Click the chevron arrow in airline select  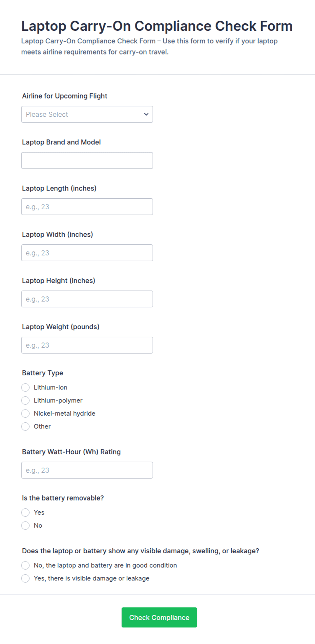(146, 114)
